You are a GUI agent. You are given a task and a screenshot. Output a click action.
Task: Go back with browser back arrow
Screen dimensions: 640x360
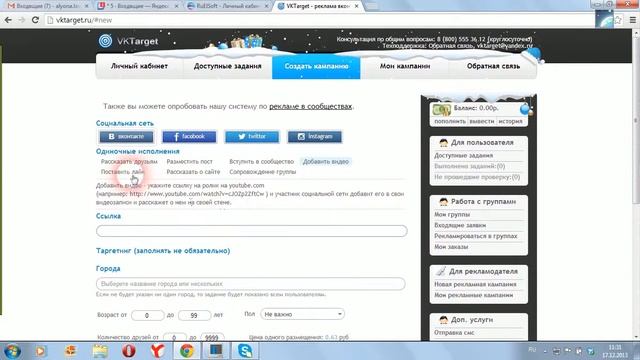[x=8, y=20]
